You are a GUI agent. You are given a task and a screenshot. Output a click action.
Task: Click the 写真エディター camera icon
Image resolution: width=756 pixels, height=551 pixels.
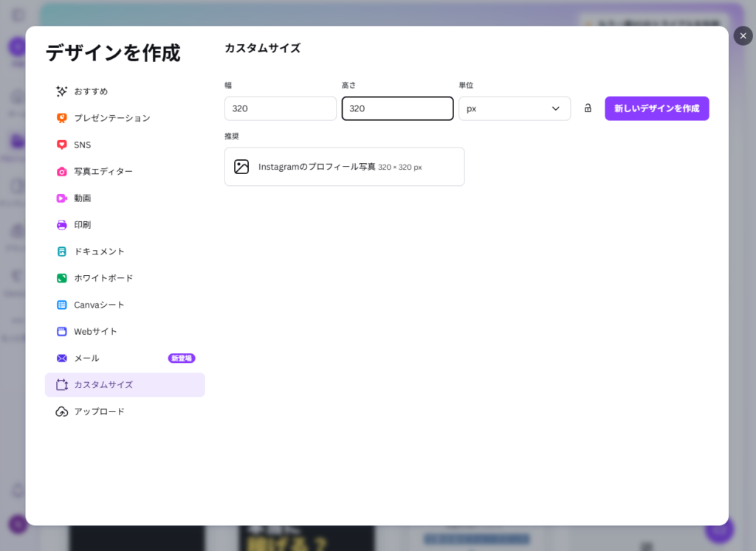[x=62, y=171]
